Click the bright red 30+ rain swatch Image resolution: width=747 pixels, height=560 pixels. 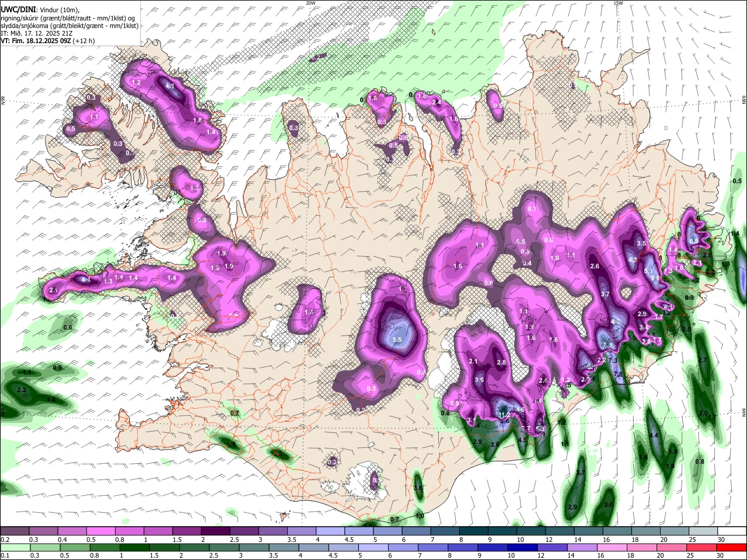point(731,548)
